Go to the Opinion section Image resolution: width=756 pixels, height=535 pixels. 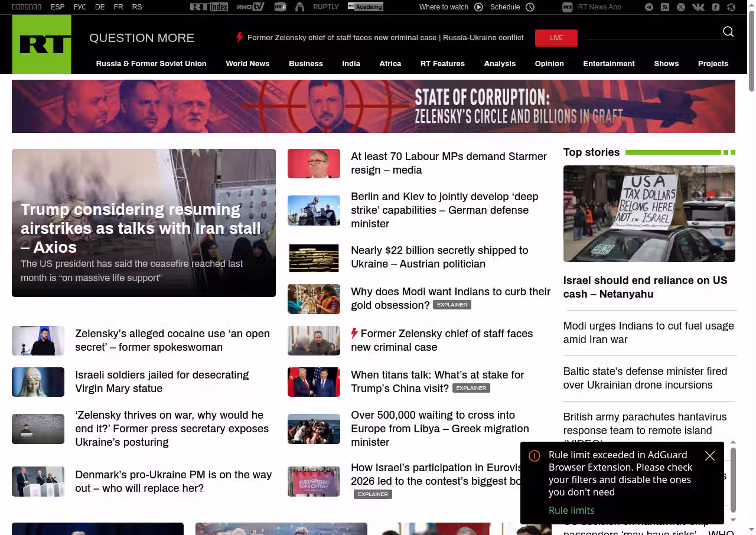(x=549, y=64)
